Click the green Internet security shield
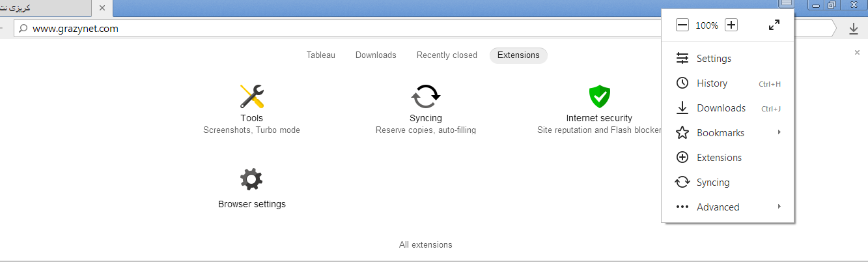This screenshot has height=262, width=868. (599, 96)
